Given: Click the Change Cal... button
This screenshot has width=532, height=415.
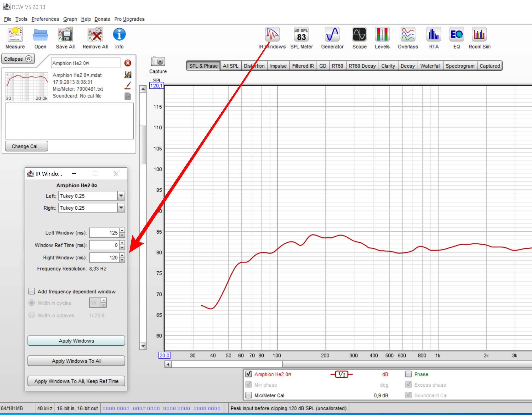Looking at the screenshot, I should (27, 146).
